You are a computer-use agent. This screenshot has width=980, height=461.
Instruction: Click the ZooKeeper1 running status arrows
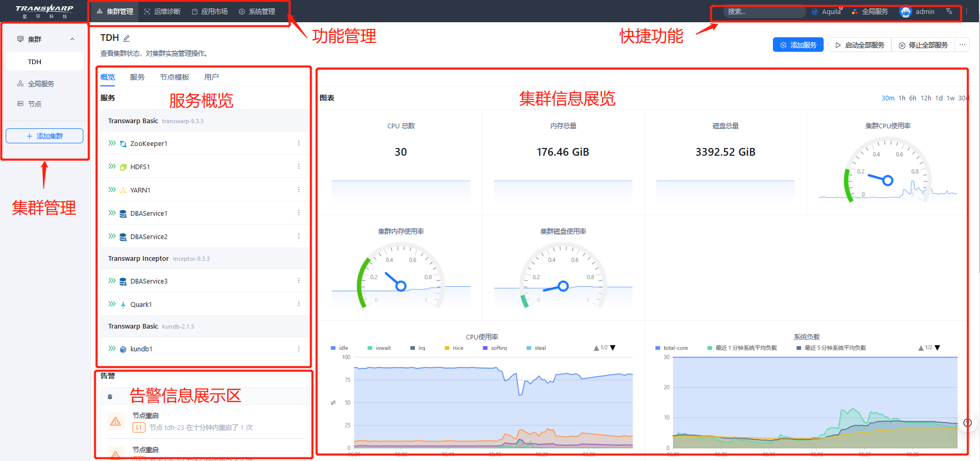pos(112,143)
